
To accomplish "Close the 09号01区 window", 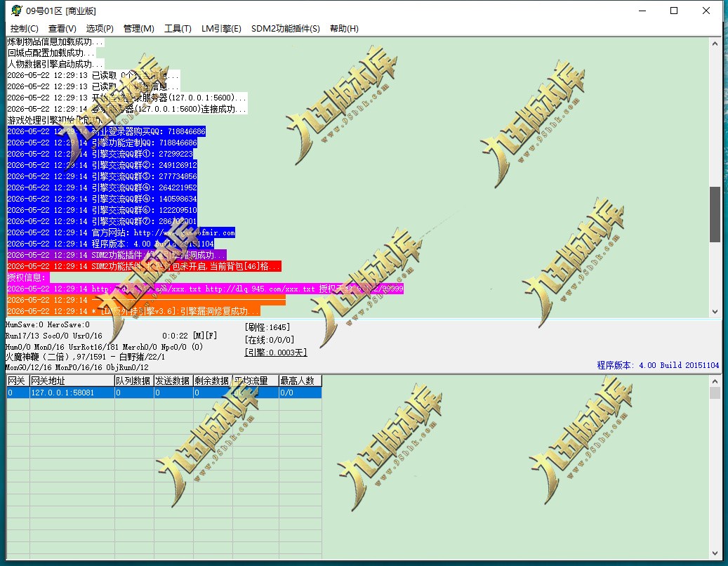I will 706,11.
